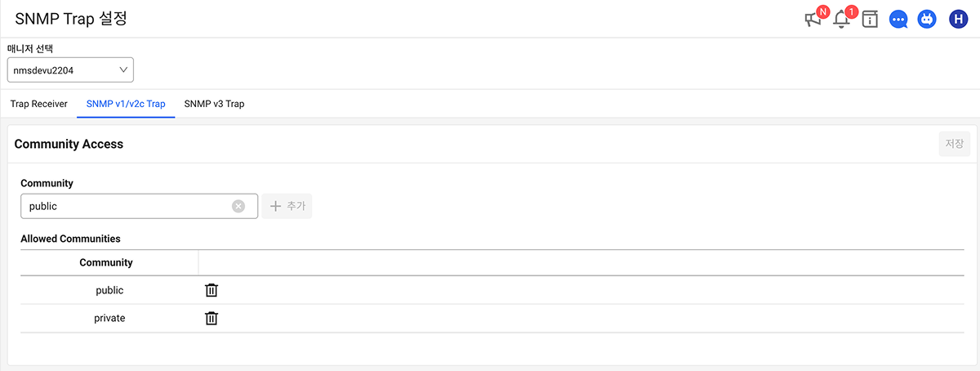Click the 추가 add button
The height and width of the screenshot is (371, 980).
(287, 206)
